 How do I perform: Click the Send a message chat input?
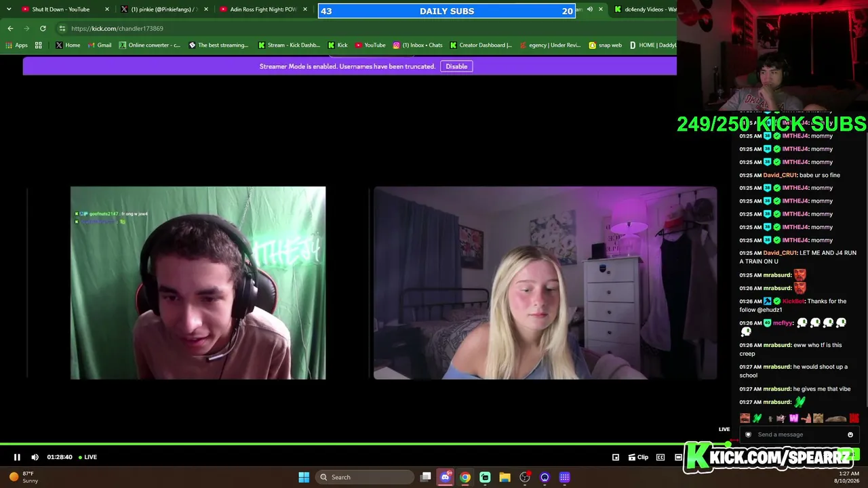(x=799, y=434)
